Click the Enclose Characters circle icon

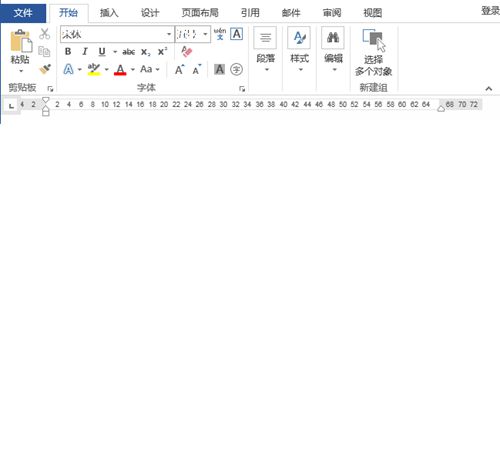(236, 69)
